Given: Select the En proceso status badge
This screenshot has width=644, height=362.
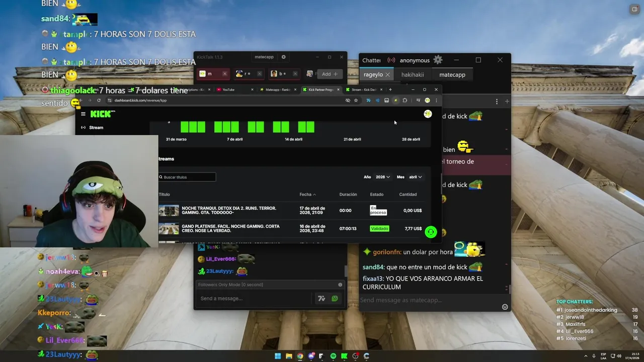Looking at the screenshot, I should click(378, 210).
